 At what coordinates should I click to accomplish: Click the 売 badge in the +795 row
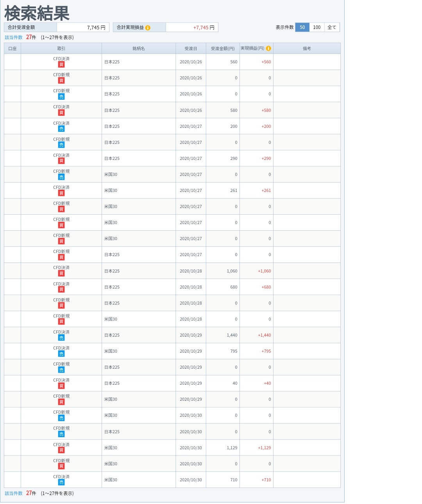click(x=61, y=354)
